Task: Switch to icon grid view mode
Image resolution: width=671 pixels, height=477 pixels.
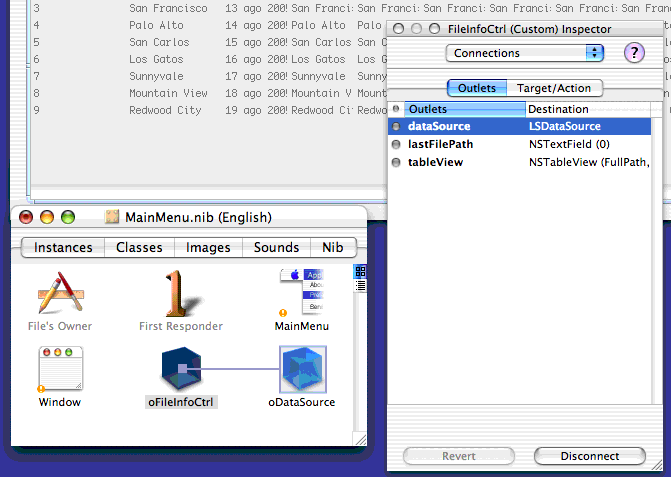Action: pos(360,271)
